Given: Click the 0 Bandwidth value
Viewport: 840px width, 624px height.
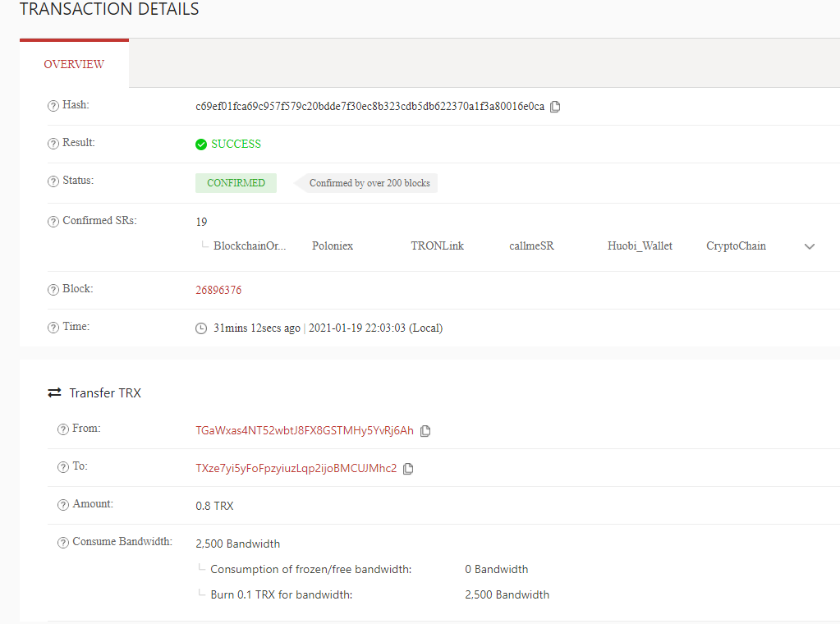Looking at the screenshot, I should (497, 569).
